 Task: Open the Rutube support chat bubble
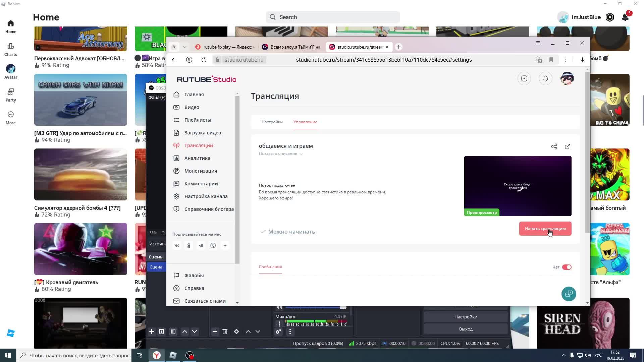tap(569, 294)
